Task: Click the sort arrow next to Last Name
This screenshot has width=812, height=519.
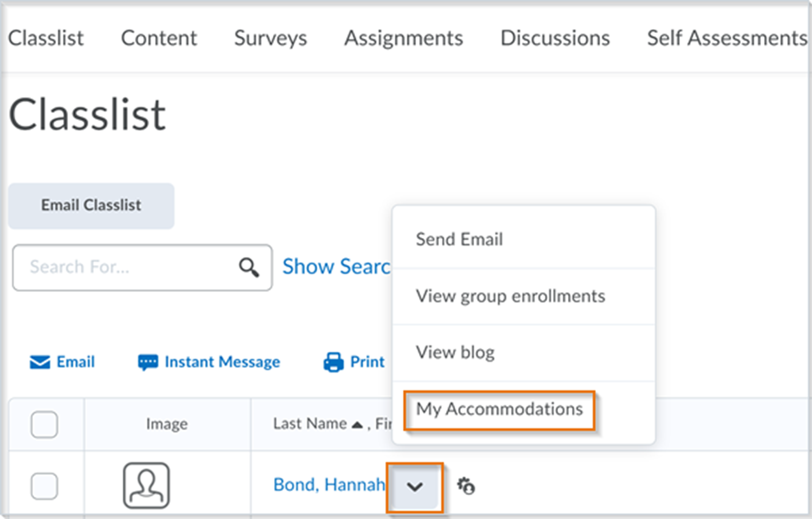Action: 357,424
